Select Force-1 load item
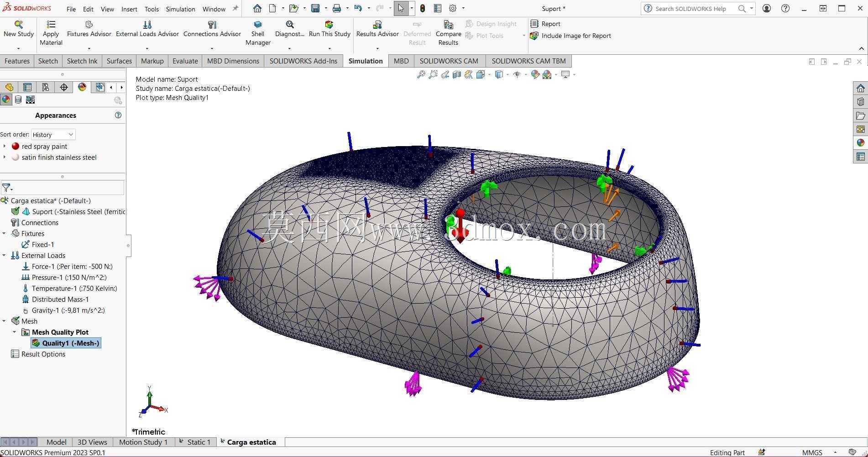868x457 pixels. (67, 266)
